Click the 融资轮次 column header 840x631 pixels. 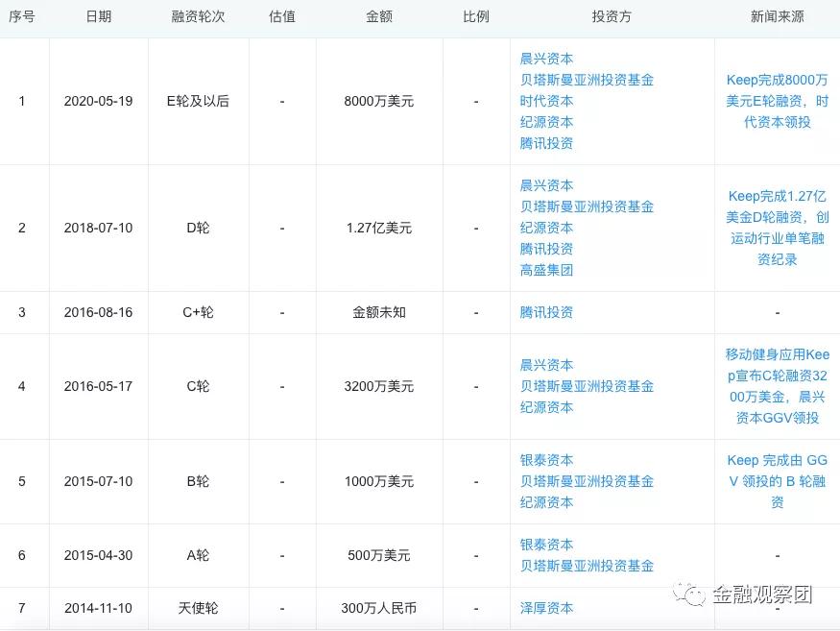tap(198, 16)
